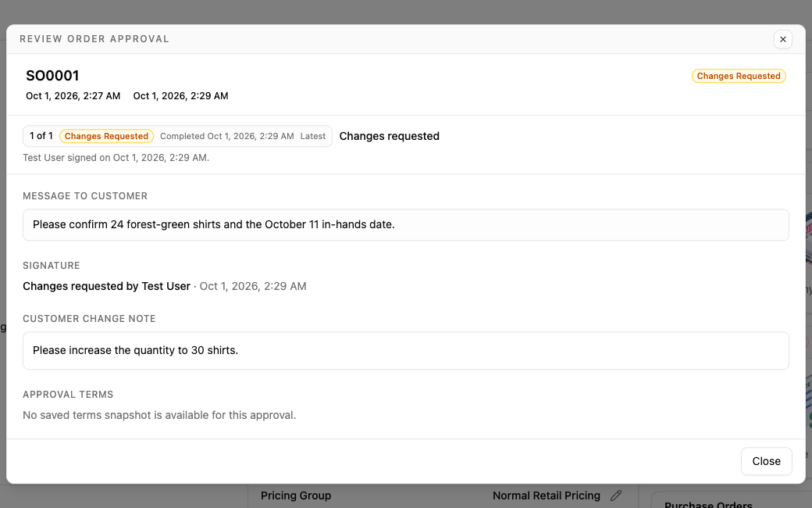Click the 'Oct 1, 2026, 2:29 AM' header timestamp
Image resolution: width=812 pixels, height=508 pixels.
pos(180,96)
